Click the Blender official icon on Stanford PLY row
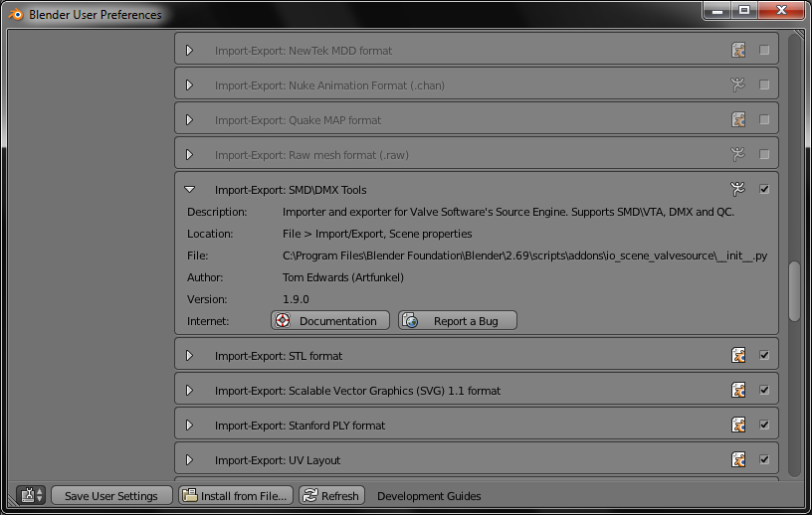This screenshot has height=515, width=812. pos(738,426)
